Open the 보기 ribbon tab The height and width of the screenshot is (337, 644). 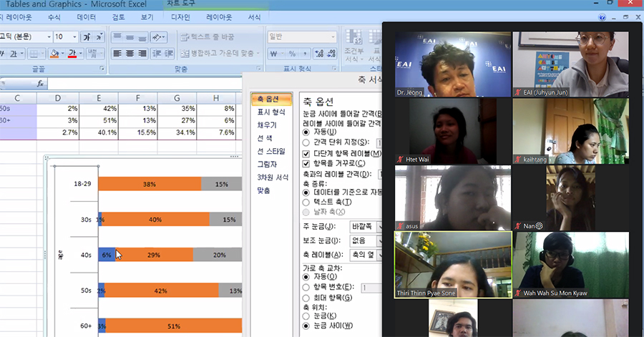click(x=147, y=17)
